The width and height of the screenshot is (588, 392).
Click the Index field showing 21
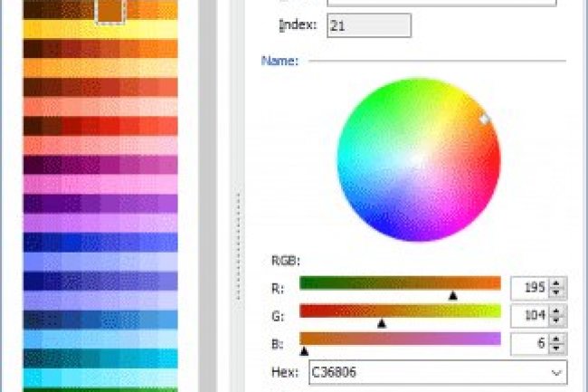368,25
